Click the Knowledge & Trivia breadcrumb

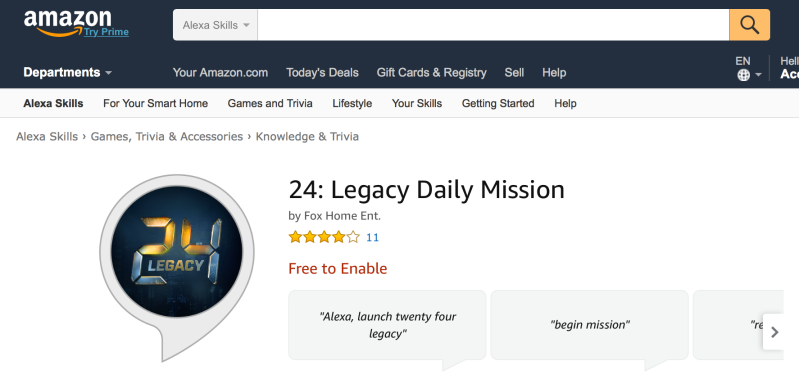click(307, 137)
